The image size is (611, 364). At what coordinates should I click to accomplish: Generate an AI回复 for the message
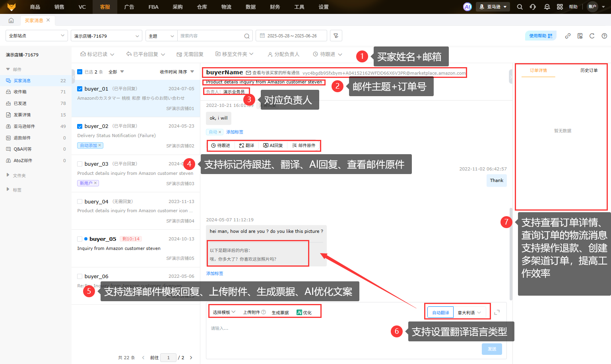point(273,145)
